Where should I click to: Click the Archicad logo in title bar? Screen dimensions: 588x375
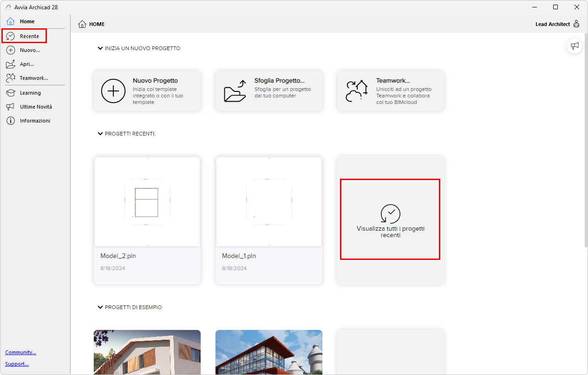(x=8, y=7)
